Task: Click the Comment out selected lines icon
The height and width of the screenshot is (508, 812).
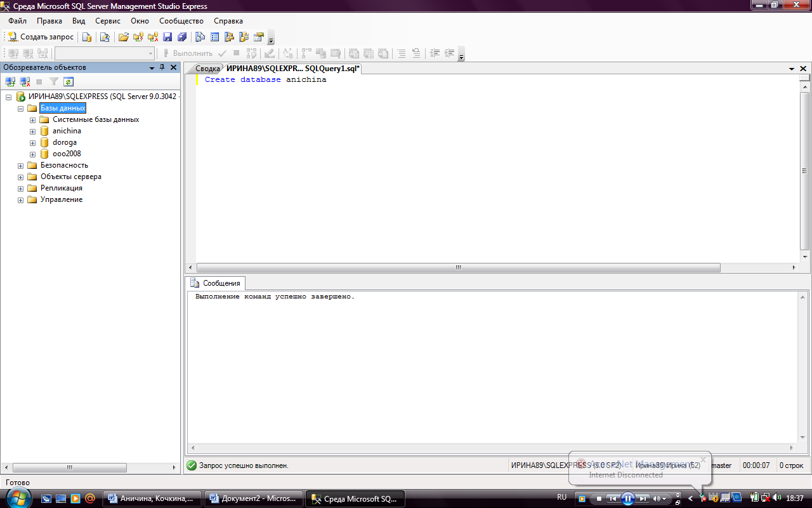Action: click(402, 53)
